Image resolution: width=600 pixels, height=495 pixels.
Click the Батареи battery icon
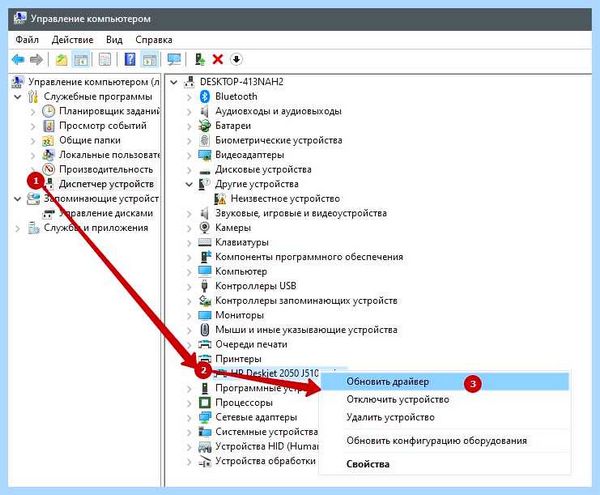click(x=205, y=125)
